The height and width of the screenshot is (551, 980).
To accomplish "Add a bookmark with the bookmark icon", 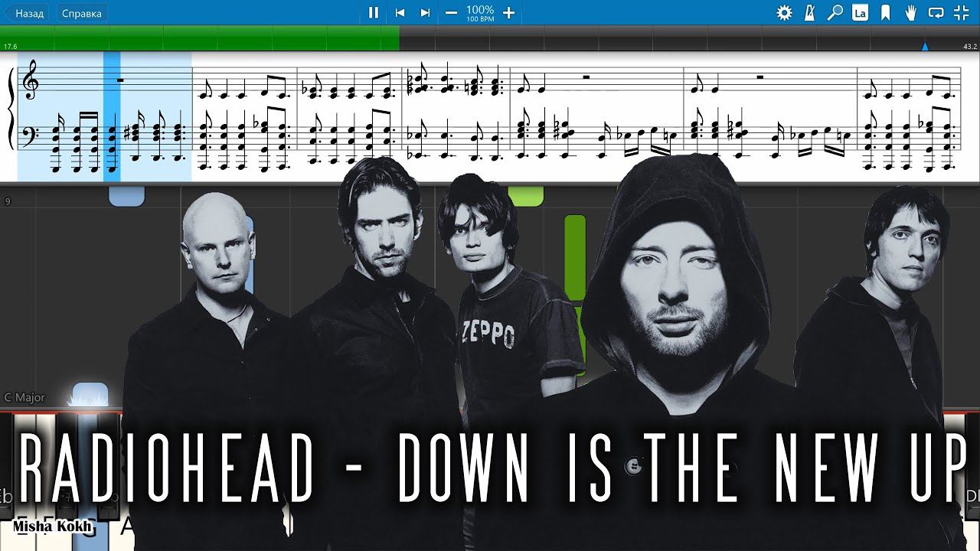I will (x=885, y=12).
